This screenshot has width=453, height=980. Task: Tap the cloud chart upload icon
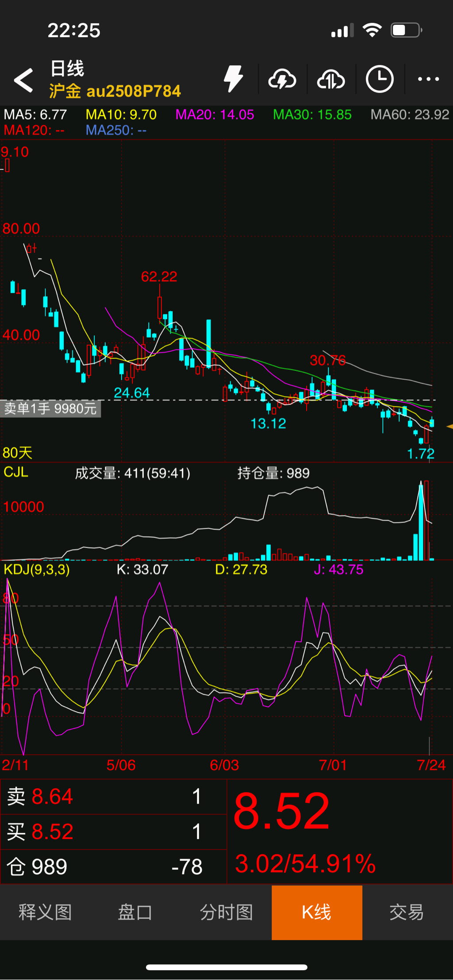click(x=331, y=80)
